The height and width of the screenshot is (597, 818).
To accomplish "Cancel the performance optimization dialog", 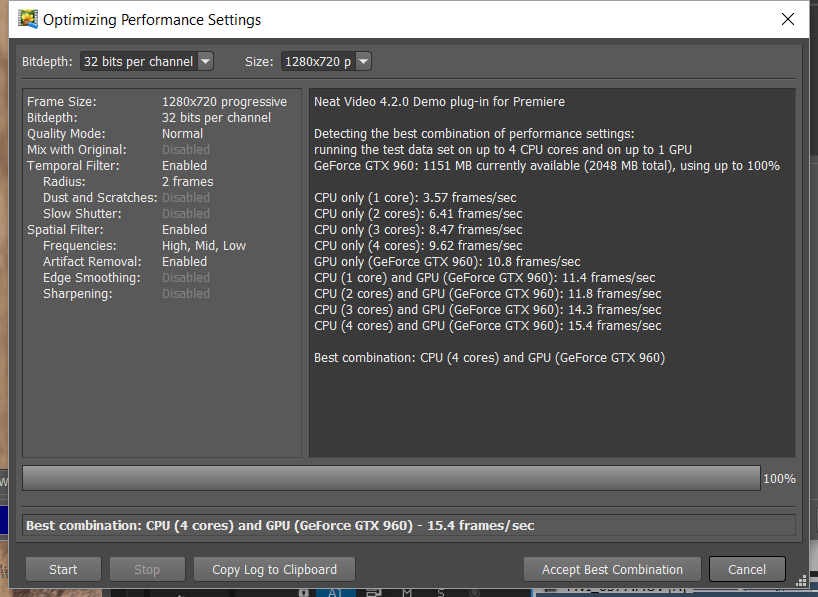I will coord(747,569).
